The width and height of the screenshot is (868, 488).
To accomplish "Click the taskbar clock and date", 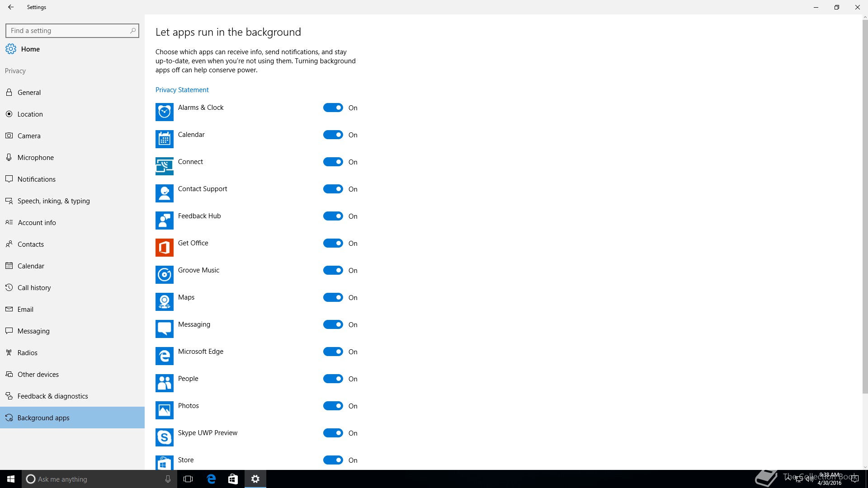I will point(830,479).
